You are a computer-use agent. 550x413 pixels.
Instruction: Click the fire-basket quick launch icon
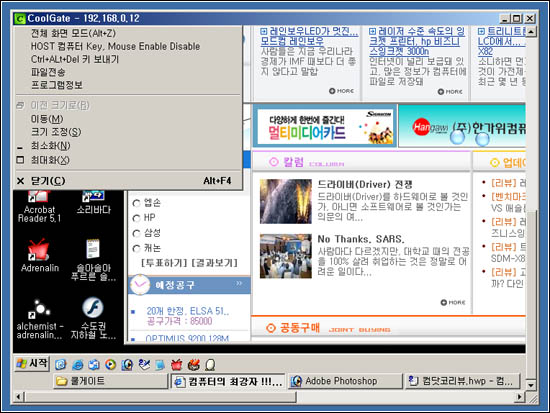[193, 365]
